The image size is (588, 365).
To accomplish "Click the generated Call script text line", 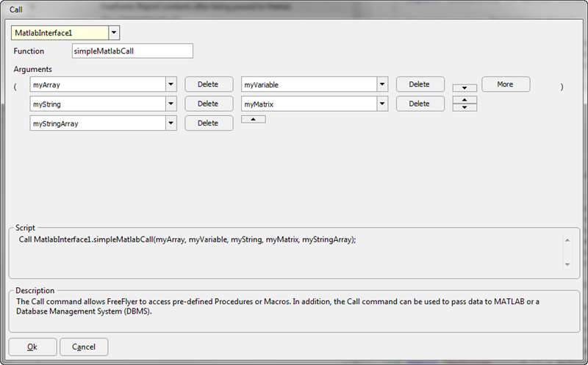I will (187, 239).
